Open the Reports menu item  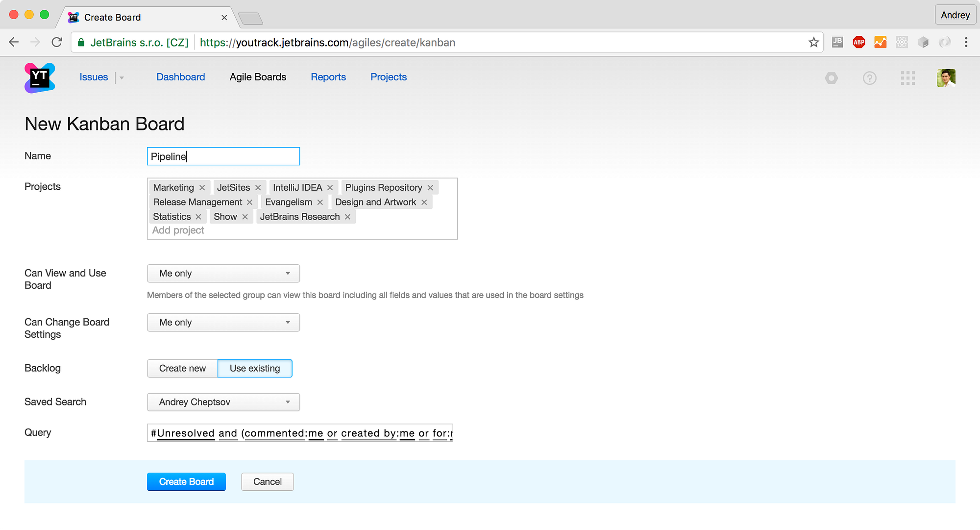[x=328, y=77]
